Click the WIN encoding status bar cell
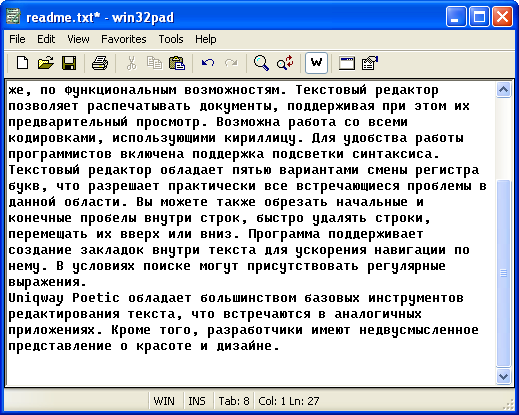This screenshot has height=415, width=519. 164,401
